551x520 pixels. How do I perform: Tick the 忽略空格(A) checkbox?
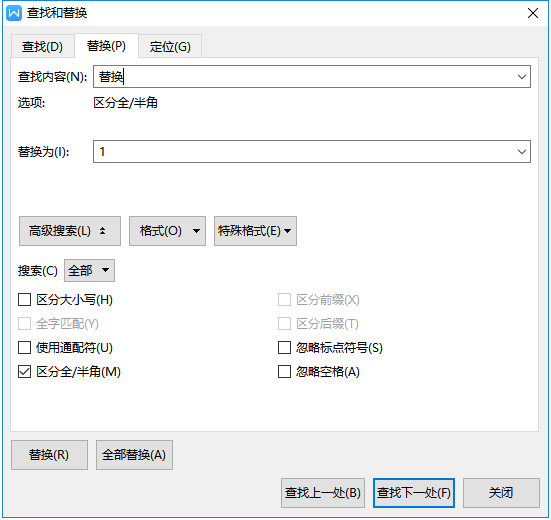(284, 371)
